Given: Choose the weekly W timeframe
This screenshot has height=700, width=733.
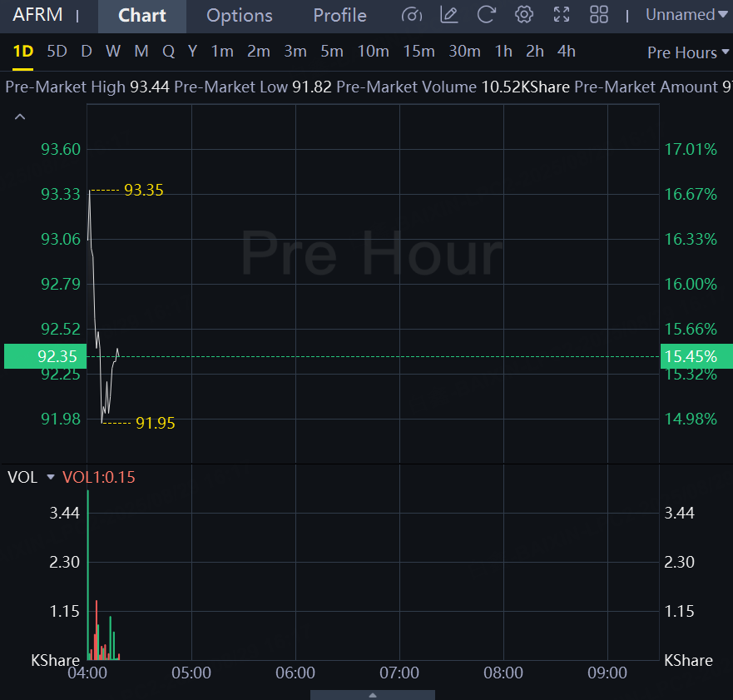Looking at the screenshot, I should click(113, 52).
